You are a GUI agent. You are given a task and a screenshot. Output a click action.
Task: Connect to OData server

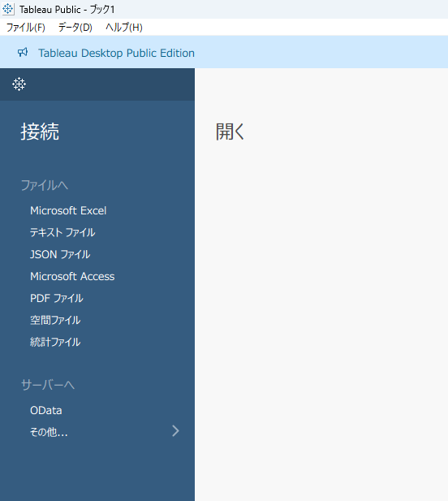click(x=46, y=410)
